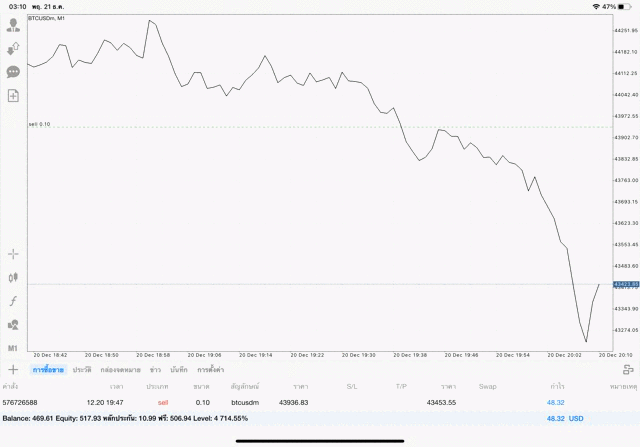Screen dimensions: 640x447
Task: Open the บันทึก (Journal) tab
Action: coord(179,370)
